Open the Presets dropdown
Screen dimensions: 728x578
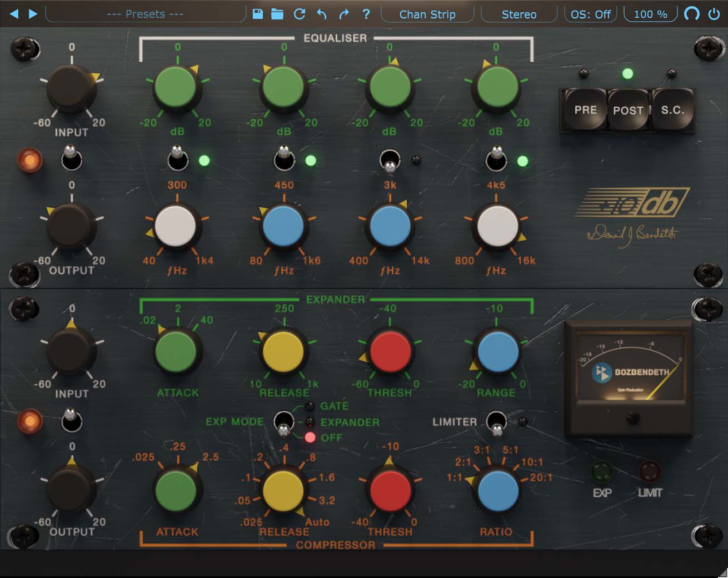point(144,14)
